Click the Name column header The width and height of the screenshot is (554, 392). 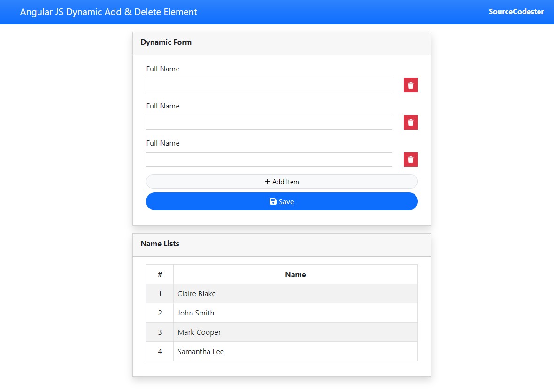[x=295, y=274]
